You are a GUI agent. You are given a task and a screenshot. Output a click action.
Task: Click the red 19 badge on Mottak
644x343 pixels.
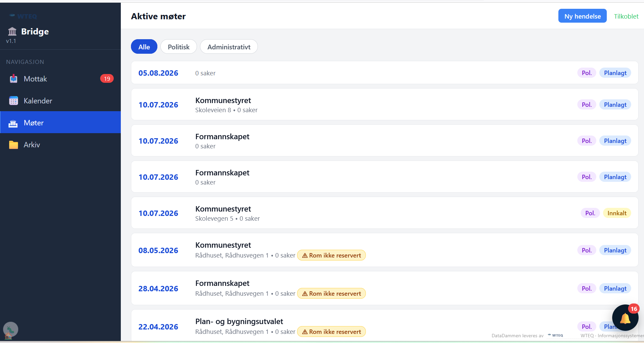107,79
